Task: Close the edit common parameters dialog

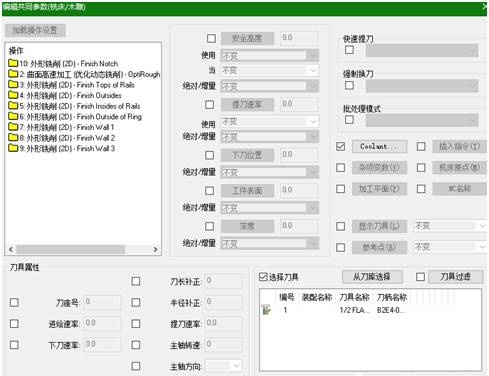Action: click(x=485, y=6)
